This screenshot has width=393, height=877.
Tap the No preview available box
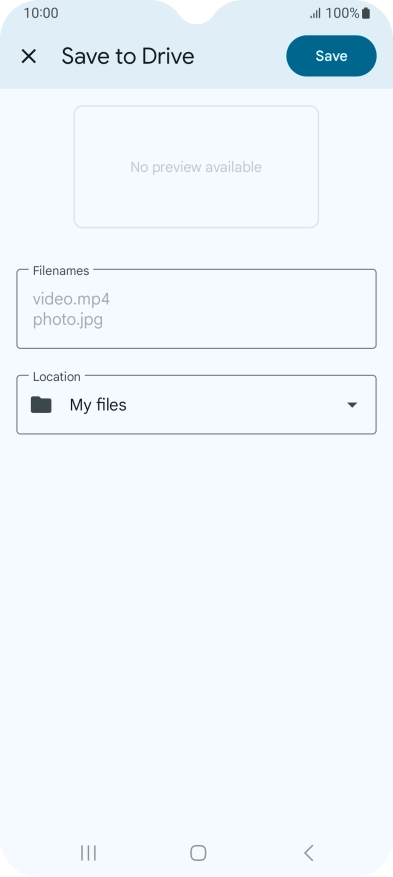coord(196,167)
